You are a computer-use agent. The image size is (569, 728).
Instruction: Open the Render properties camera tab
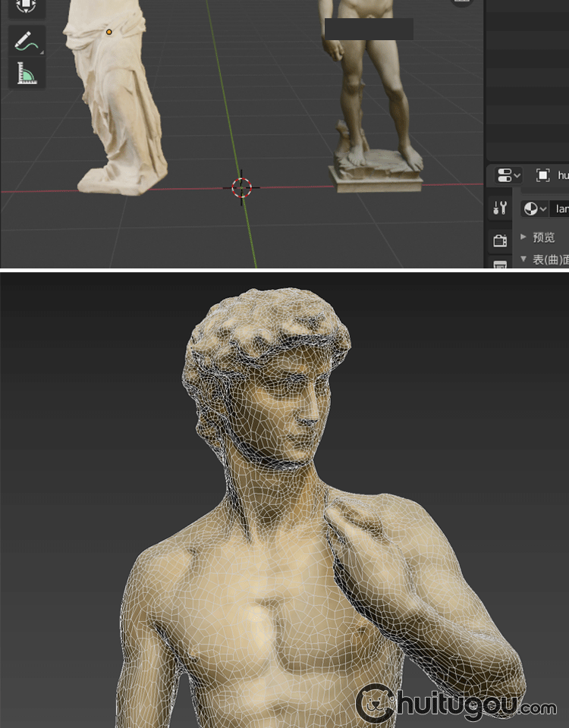[500, 240]
